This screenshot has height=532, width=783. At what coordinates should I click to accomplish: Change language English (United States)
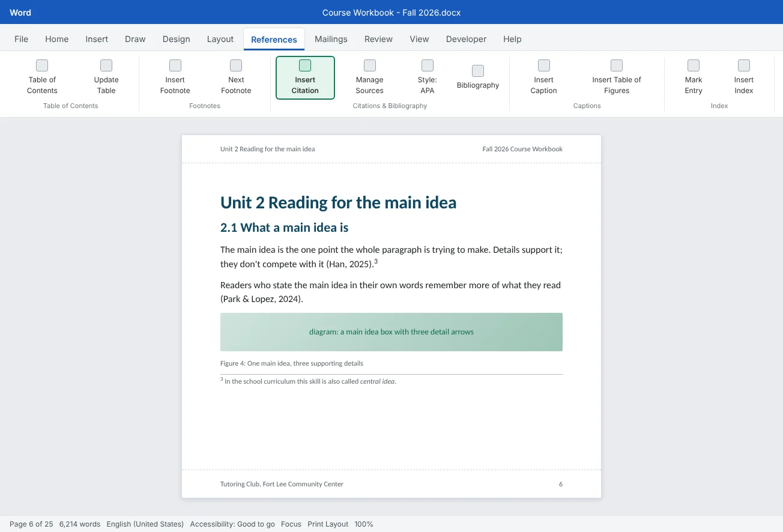tap(145, 524)
